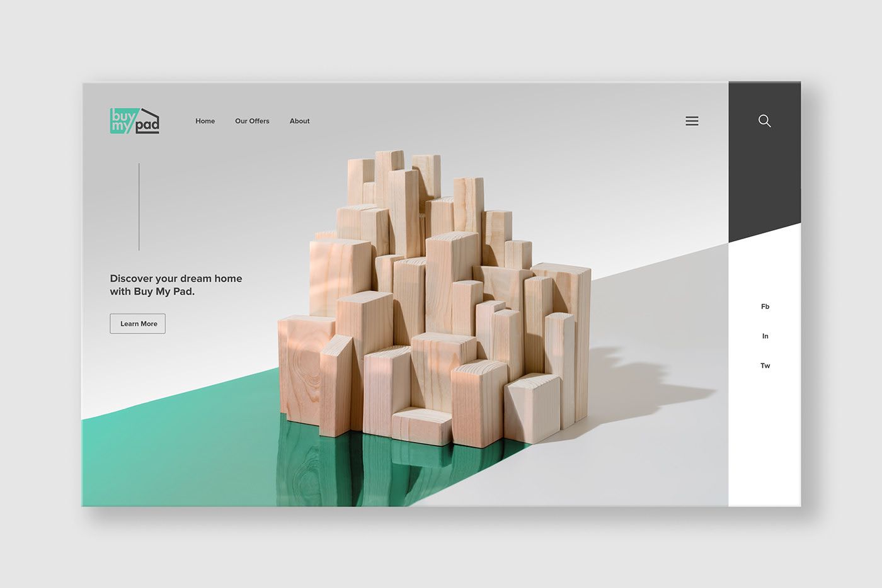Click the search magnifier icon
Screen dimensions: 882x588
coord(765,121)
